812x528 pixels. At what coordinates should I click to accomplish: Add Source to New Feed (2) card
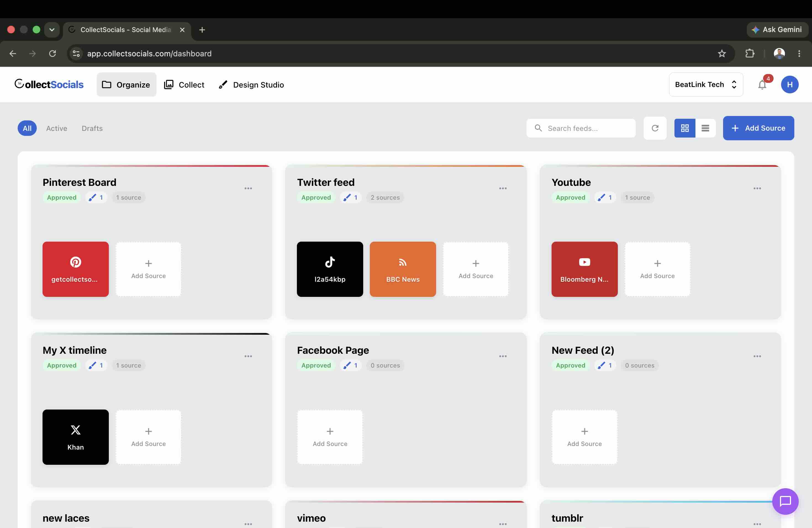coord(584,437)
